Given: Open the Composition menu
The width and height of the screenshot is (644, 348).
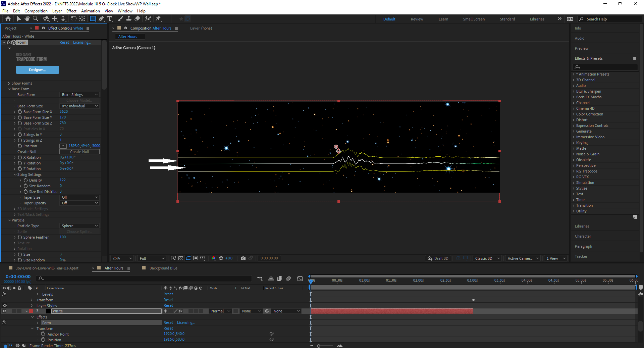Looking at the screenshot, I should point(36,11).
